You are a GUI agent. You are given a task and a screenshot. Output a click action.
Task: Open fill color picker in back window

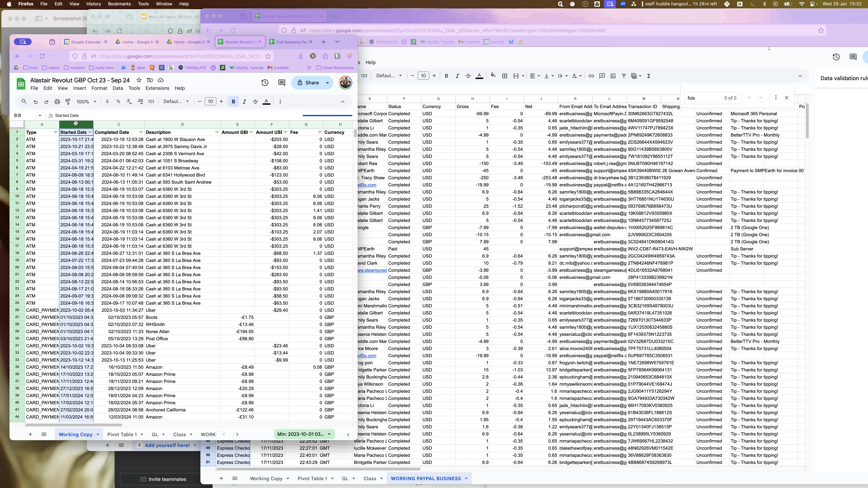tap(493, 76)
